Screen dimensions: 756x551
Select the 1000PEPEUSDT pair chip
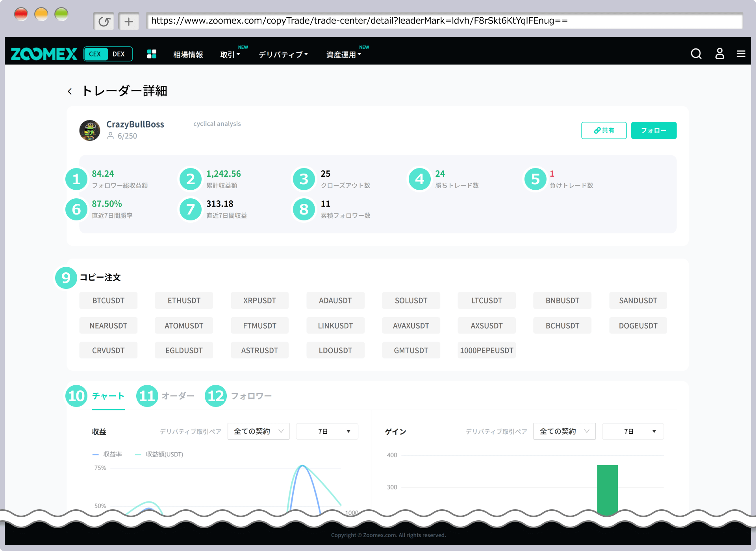click(x=487, y=350)
